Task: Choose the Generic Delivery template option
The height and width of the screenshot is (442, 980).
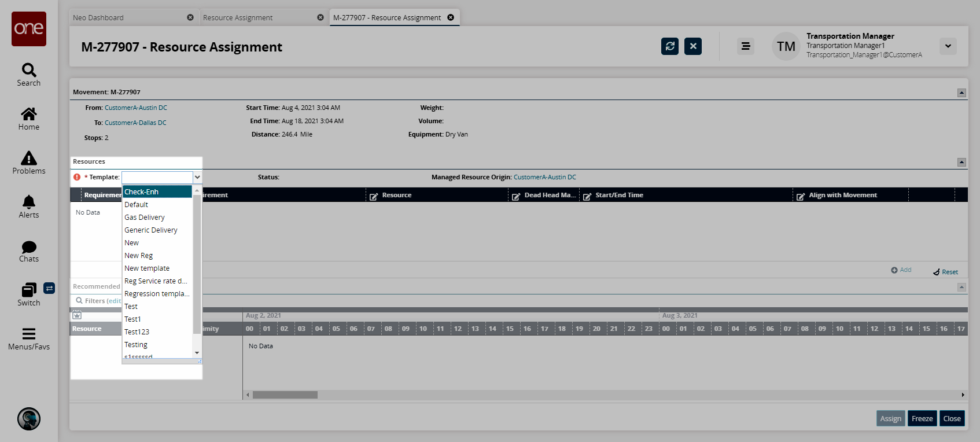Action: 151,230
